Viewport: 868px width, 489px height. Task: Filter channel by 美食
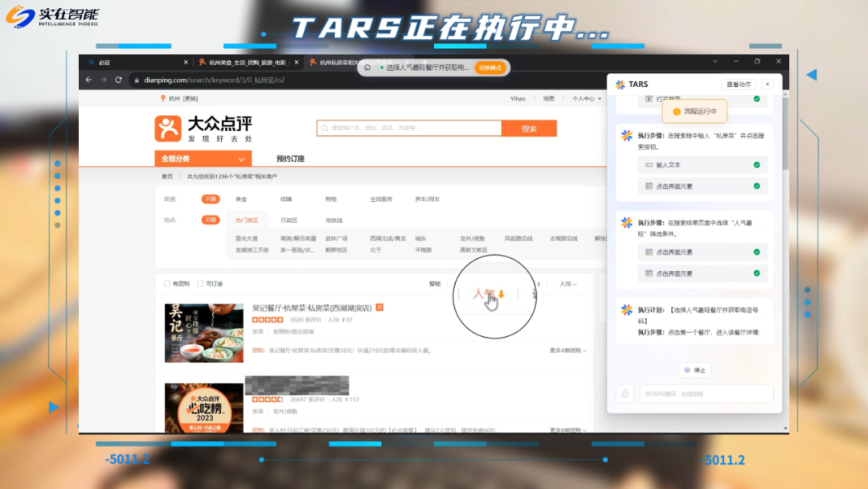[241, 199]
